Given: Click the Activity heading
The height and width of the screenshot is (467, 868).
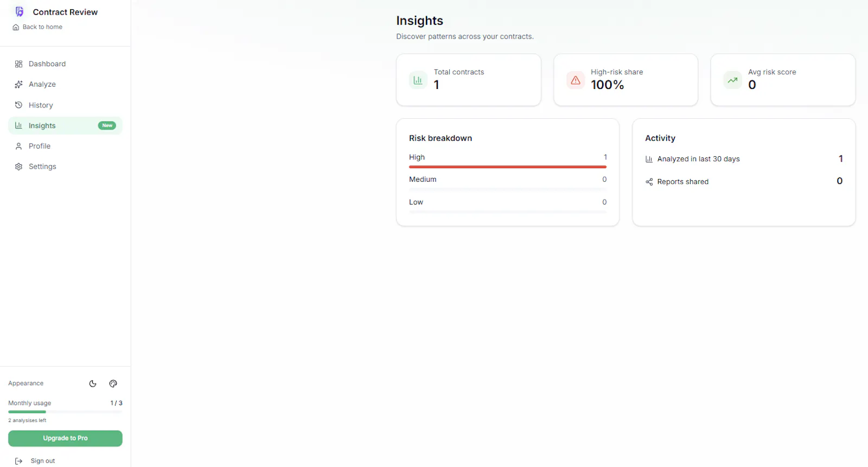Looking at the screenshot, I should (660, 138).
